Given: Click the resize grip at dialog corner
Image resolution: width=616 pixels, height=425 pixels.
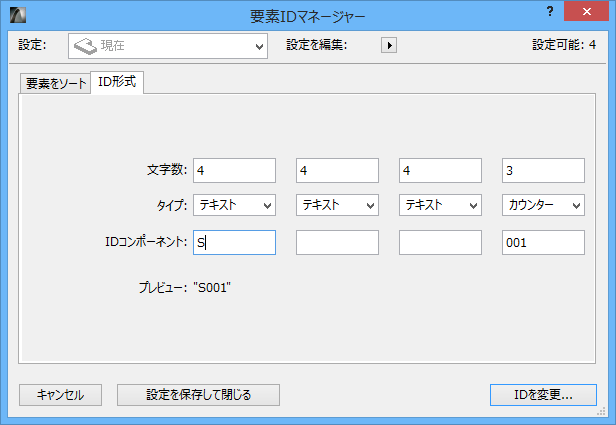Looking at the screenshot, I should [601, 411].
